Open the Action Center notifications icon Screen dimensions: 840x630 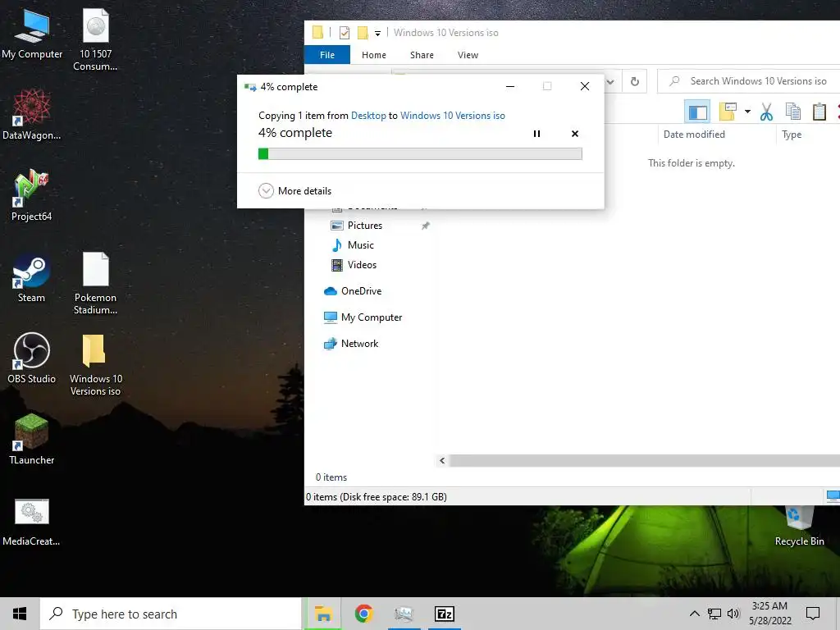[813, 614]
